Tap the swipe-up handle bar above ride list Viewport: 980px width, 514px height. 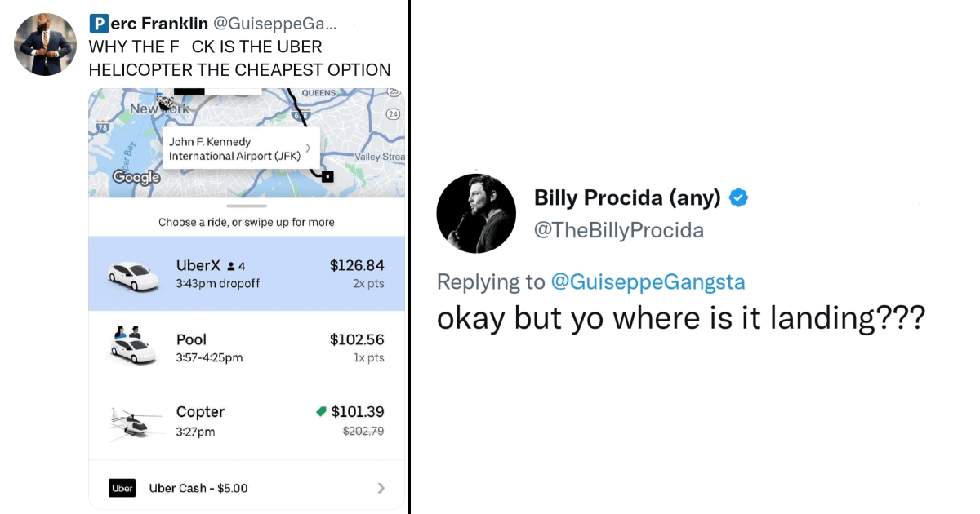point(246,206)
